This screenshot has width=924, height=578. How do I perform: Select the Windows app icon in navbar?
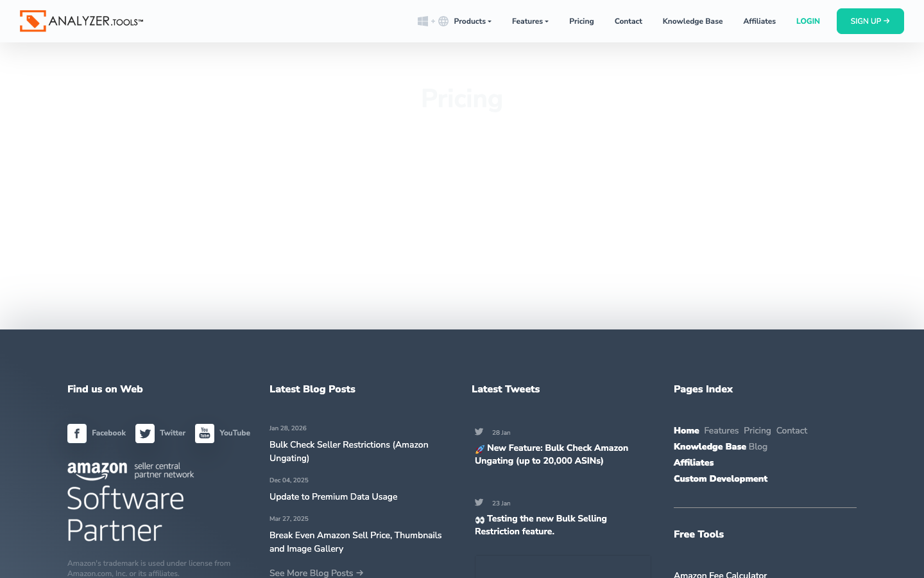[x=423, y=21]
